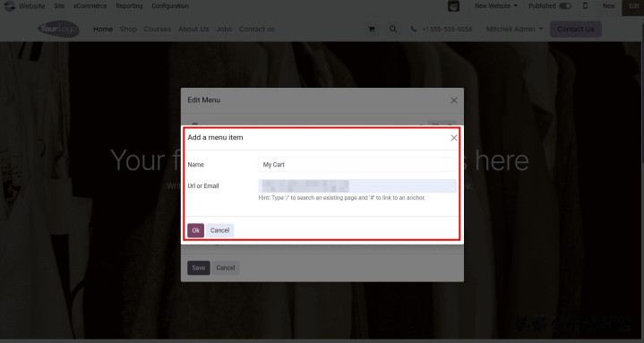644x343 pixels.
Task: Open the Shop page link
Action: pos(128,30)
